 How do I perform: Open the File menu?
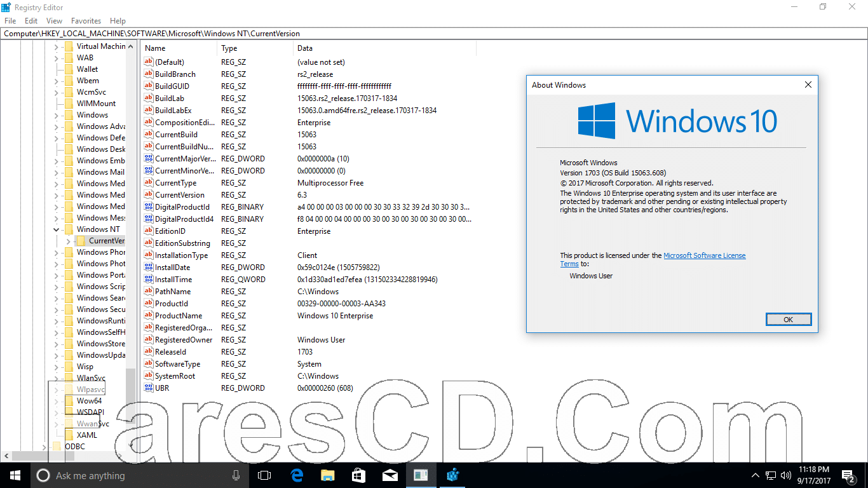[x=10, y=21]
